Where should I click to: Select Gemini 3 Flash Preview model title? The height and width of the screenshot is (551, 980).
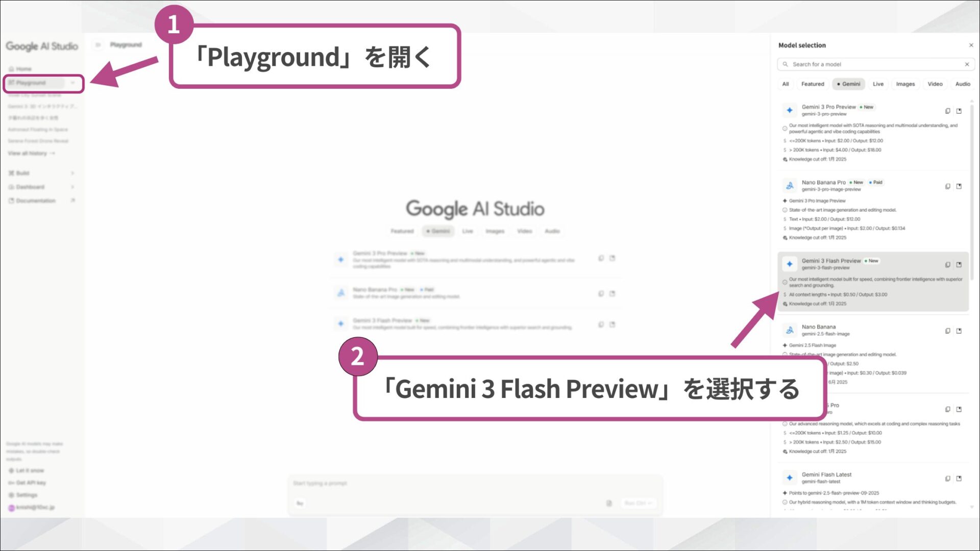[x=831, y=261]
